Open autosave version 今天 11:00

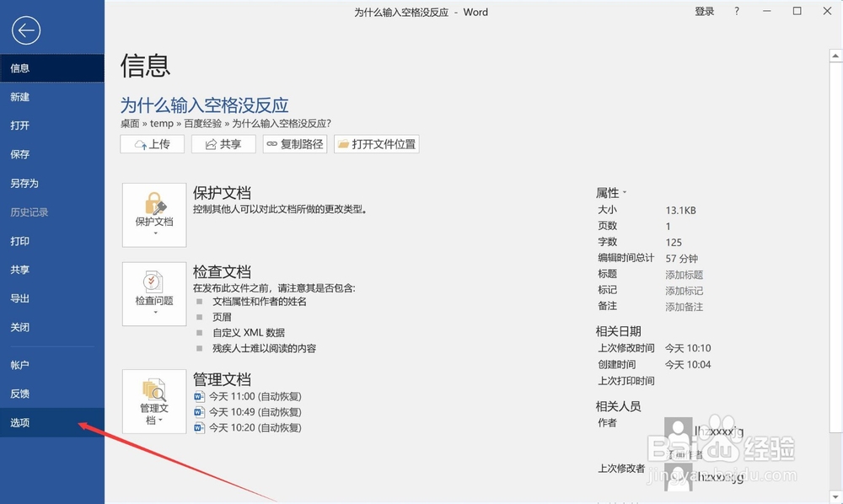255,396
